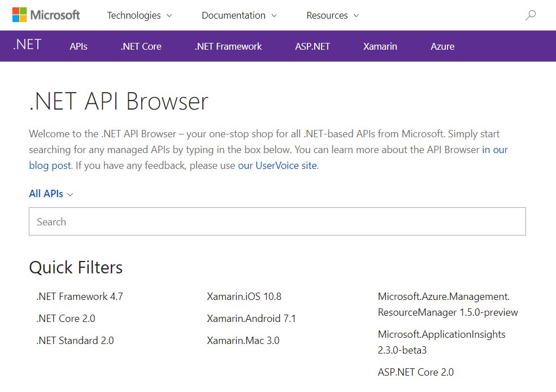Open the 'our UserVoice site' link
The width and height of the screenshot is (556, 392).
277,165
